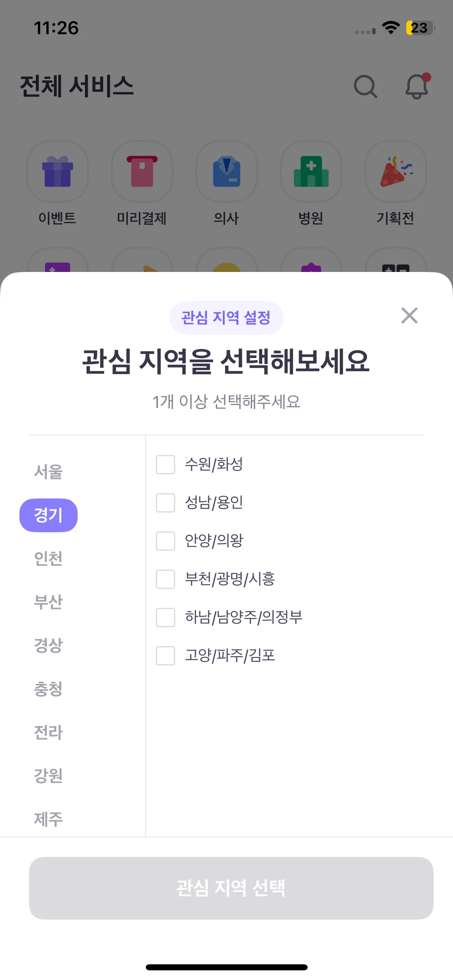This screenshot has width=453, height=980.
Task: Tap the 의사 doctor icon
Action: [227, 171]
